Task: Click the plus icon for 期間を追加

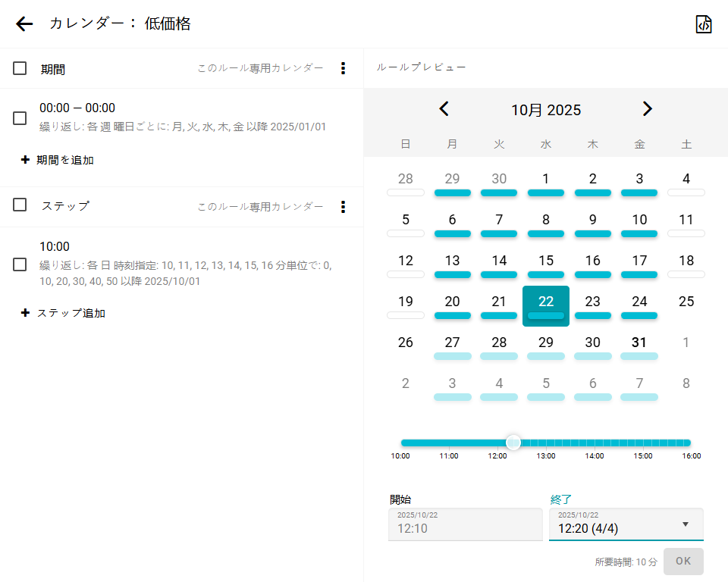Action: tap(25, 160)
